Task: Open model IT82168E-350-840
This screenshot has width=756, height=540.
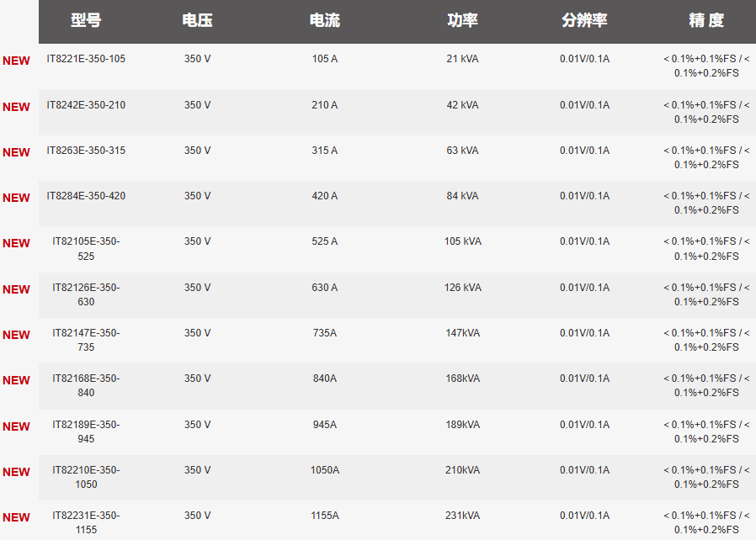Action: (x=86, y=385)
